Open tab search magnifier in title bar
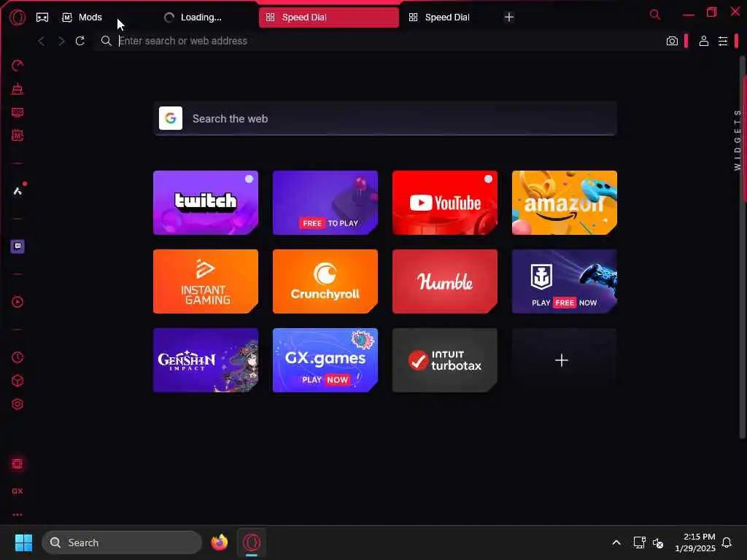This screenshot has width=747, height=560. pyautogui.click(x=655, y=15)
